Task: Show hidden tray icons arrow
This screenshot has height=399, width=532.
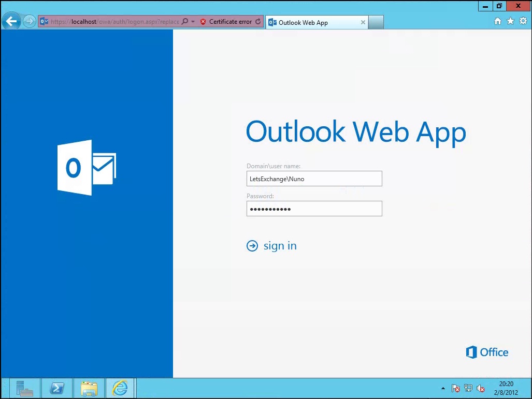Action: 443,389
